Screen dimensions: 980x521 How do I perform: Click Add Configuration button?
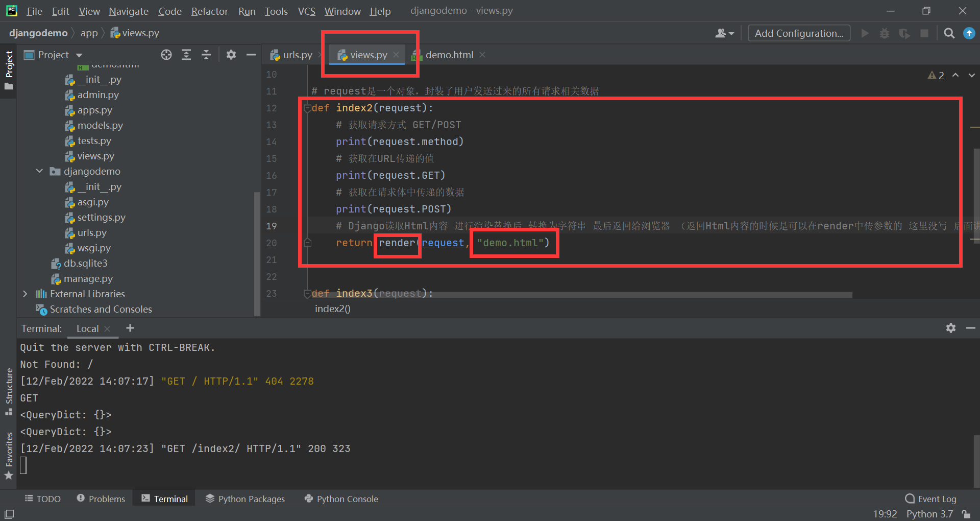click(x=799, y=33)
